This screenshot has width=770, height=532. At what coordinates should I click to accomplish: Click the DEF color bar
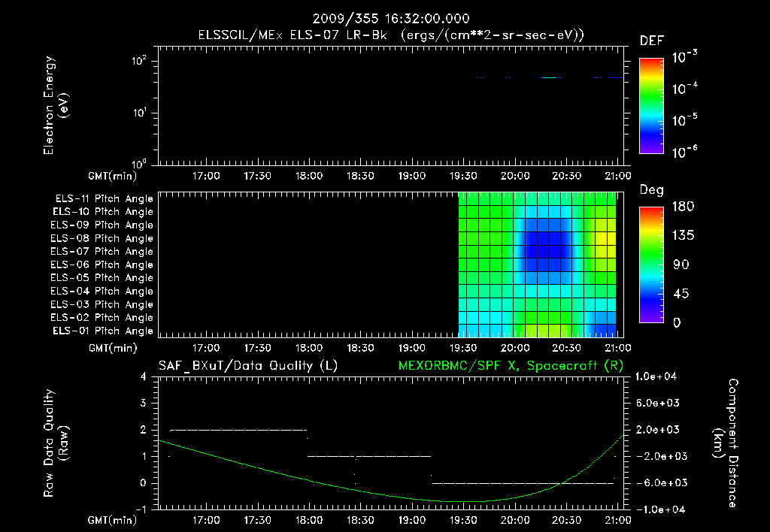pyautogui.click(x=651, y=106)
